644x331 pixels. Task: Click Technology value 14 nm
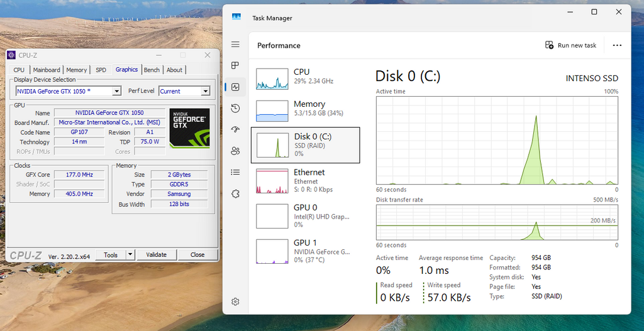[79, 142]
